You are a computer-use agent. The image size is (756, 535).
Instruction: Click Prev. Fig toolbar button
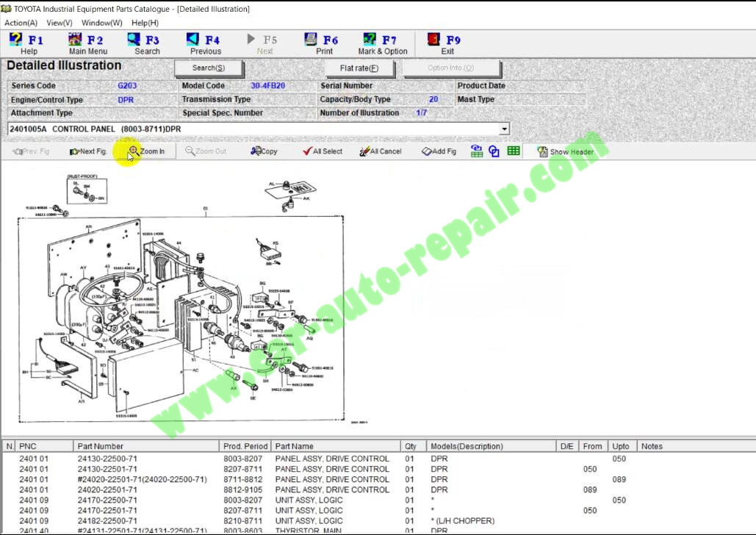point(32,151)
